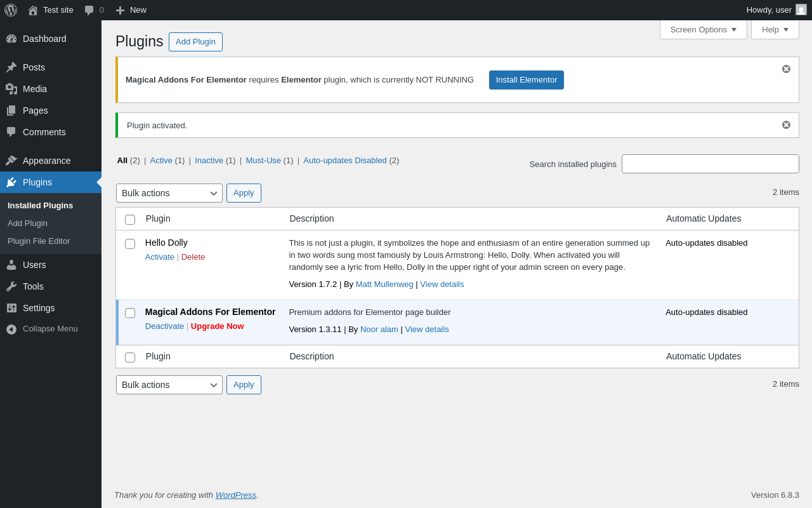Screen dimensions: 812x508
Task: Click the Test site name in admin bar
Action: [x=58, y=10]
